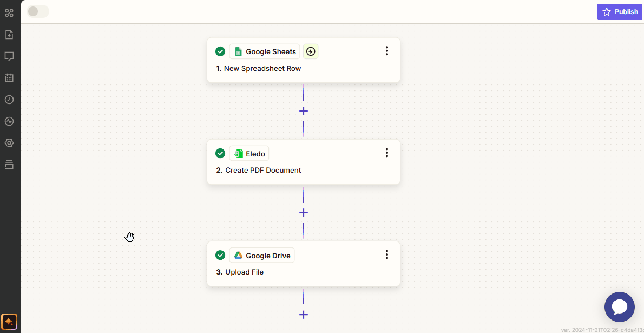Open the apps grid icon in sidebar
Image resolution: width=644 pixels, height=333 pixels.
pyautogui.click(x=9, y=13)
